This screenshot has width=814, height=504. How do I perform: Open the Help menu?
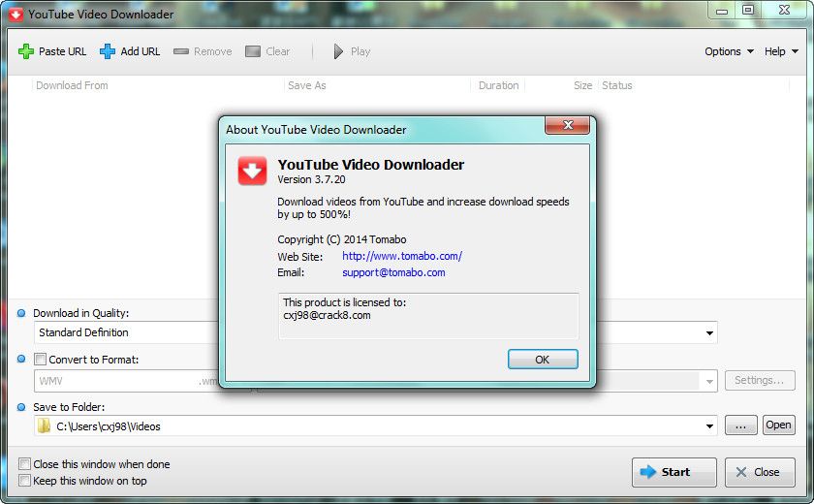pos(781,51)
